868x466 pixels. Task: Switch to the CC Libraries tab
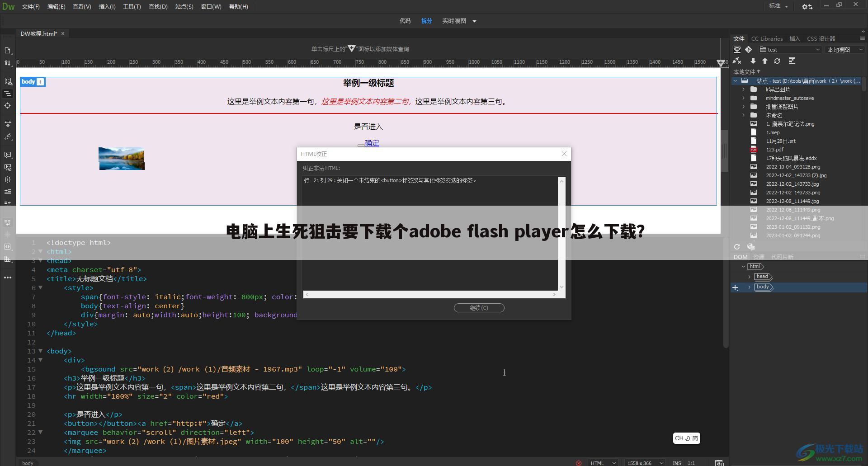pos(767,38)
